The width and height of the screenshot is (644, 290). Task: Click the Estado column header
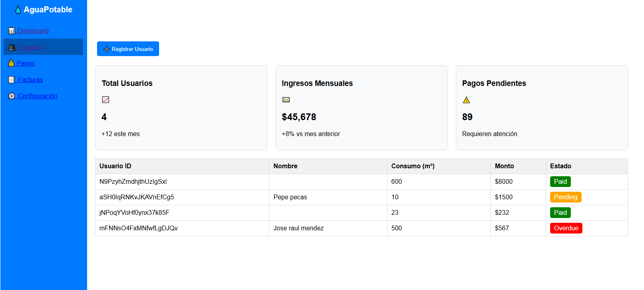pyautogui.click(x=560, y=166)
